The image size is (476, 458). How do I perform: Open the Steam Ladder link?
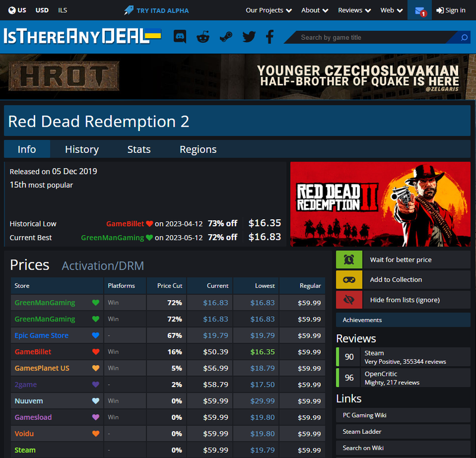click(403, 432)
